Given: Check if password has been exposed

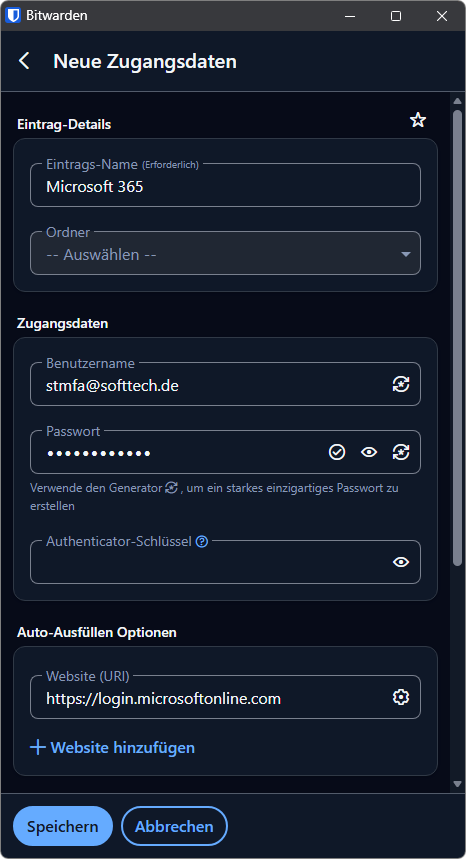Looking at the screenshot, I should [337, 452].
